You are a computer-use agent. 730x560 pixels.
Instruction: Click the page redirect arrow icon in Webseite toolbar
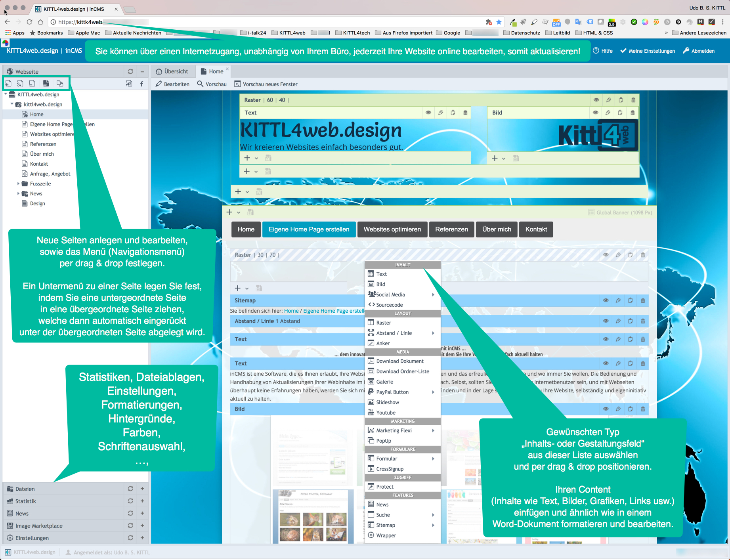tap(129, 84)
